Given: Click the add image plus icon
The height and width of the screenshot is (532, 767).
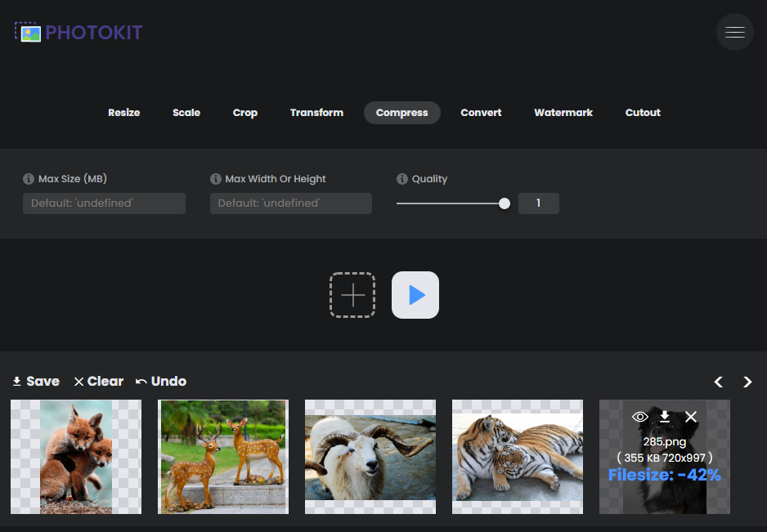Looking at the screenshot, I should pyautogui.click(x=352, y=295).
